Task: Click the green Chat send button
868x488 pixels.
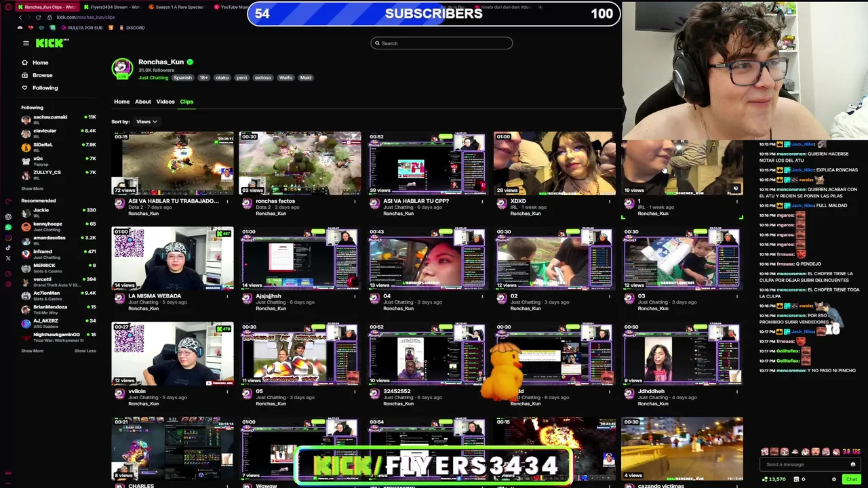Action: click(x=851, y=479)
